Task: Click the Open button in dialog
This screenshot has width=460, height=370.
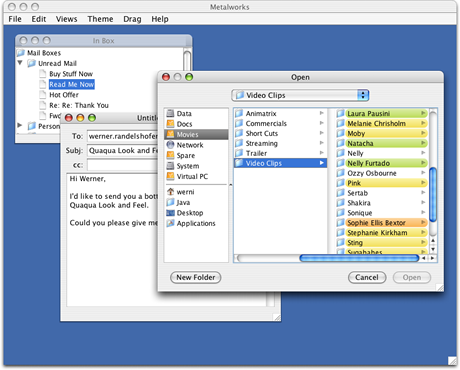Action: click(412, 277)
